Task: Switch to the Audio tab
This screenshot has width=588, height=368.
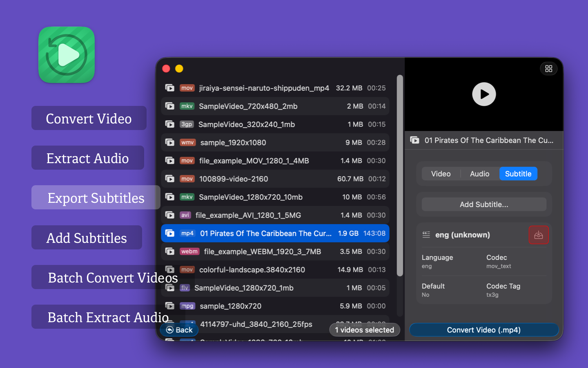Action: (479, 174)
